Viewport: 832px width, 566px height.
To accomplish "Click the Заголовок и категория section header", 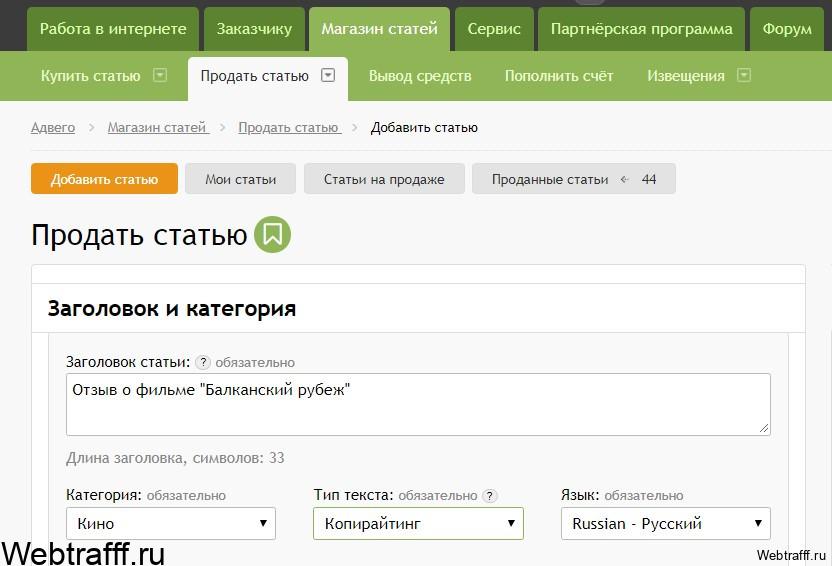I will tap(172, 308).
